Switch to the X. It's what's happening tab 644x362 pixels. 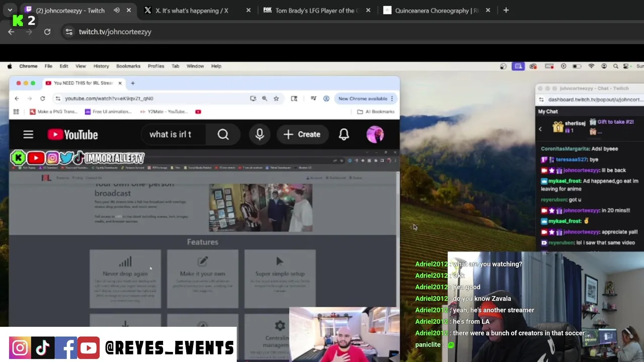pyautogui.click(x=191, y=10)
